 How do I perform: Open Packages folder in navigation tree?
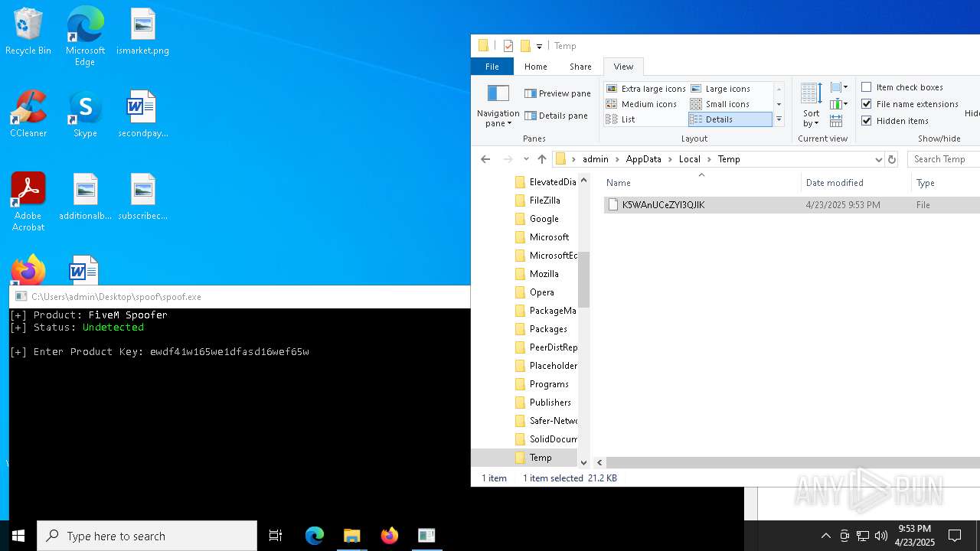[548, 329]
